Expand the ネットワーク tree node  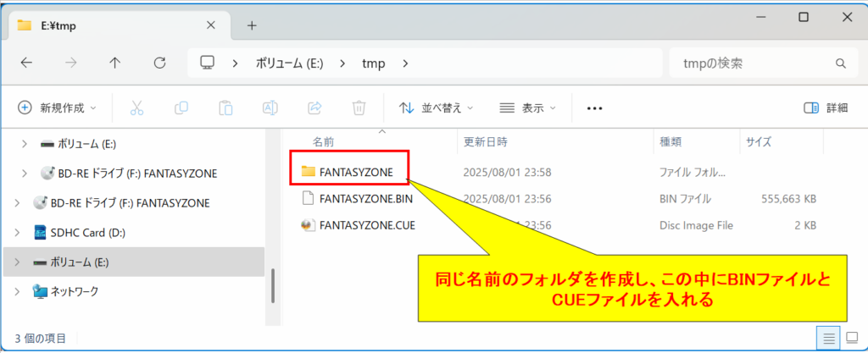pos(19,291)
